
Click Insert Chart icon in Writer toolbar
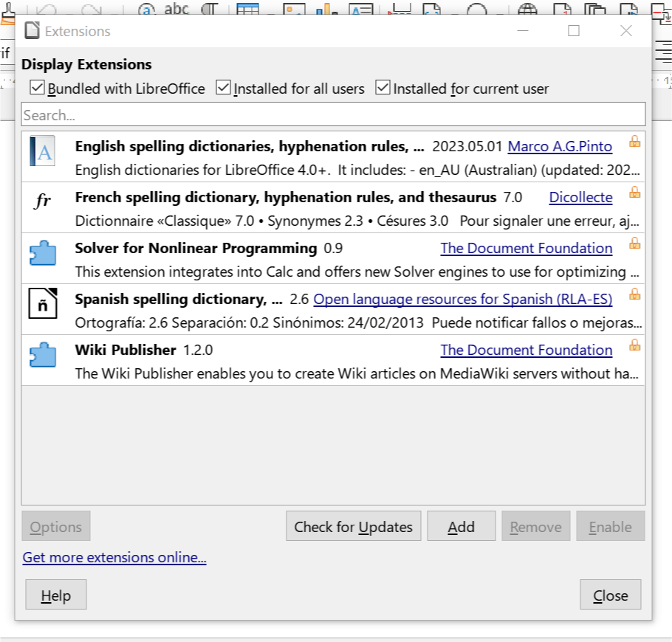[x=327, y=7]
